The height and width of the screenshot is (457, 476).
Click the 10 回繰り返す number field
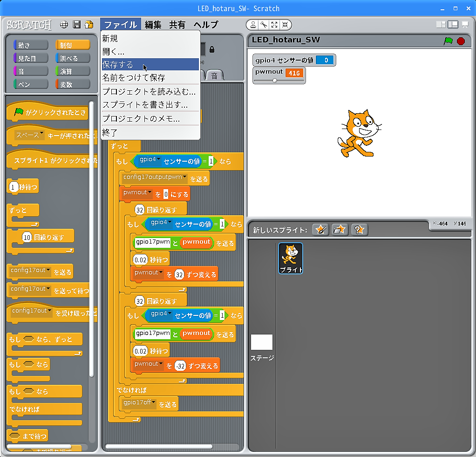coord(27,237)
